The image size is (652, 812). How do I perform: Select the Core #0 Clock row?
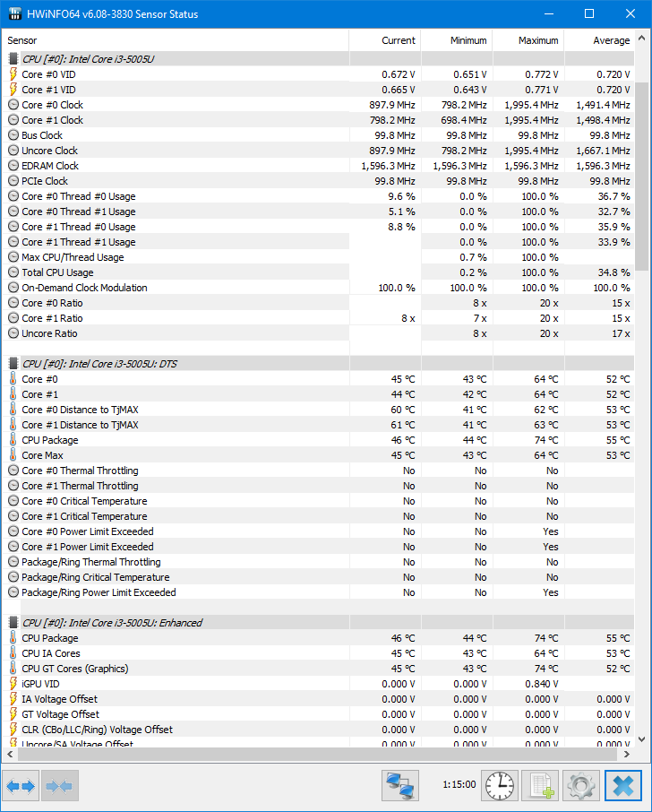coord(318,105)
